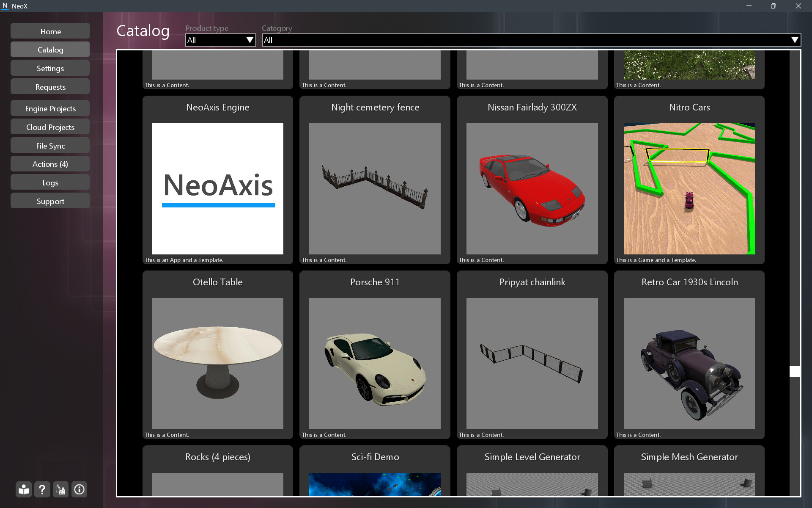Show the Logs page
The height and width of the screenshot is (508, 812).
(50, 182)
